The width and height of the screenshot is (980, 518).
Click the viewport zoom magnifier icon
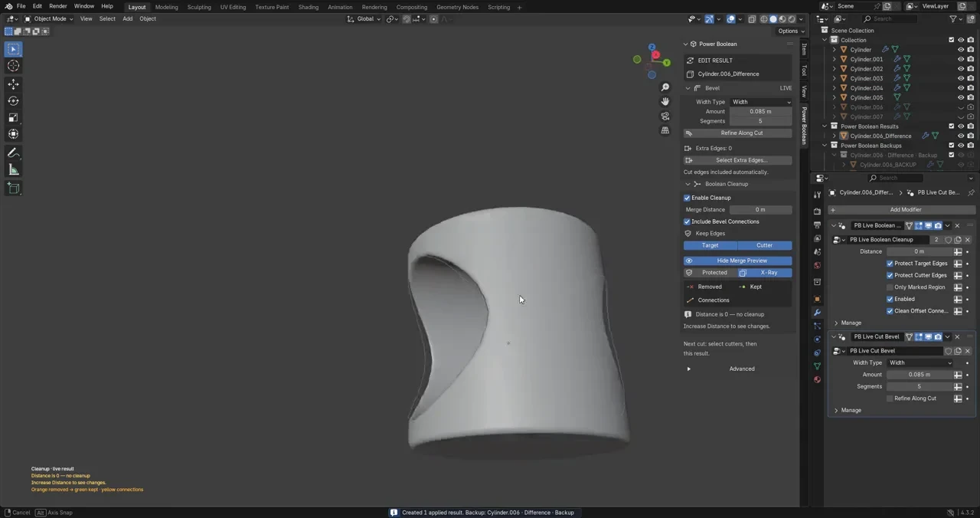click(665, 87)
